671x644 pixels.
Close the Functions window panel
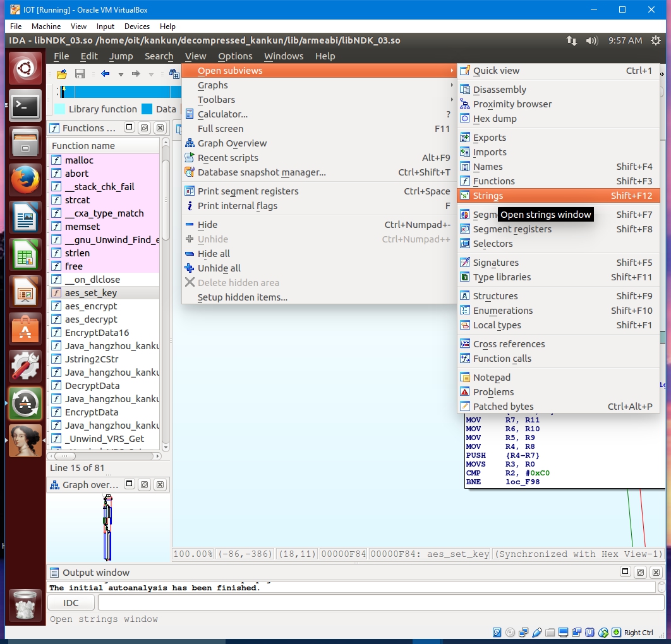(x=160, y=128)
